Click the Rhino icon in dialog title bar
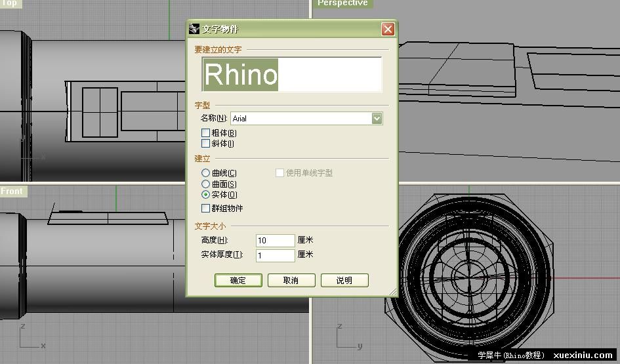This screenshot has height=364, width=620. (x=194, y=29)
